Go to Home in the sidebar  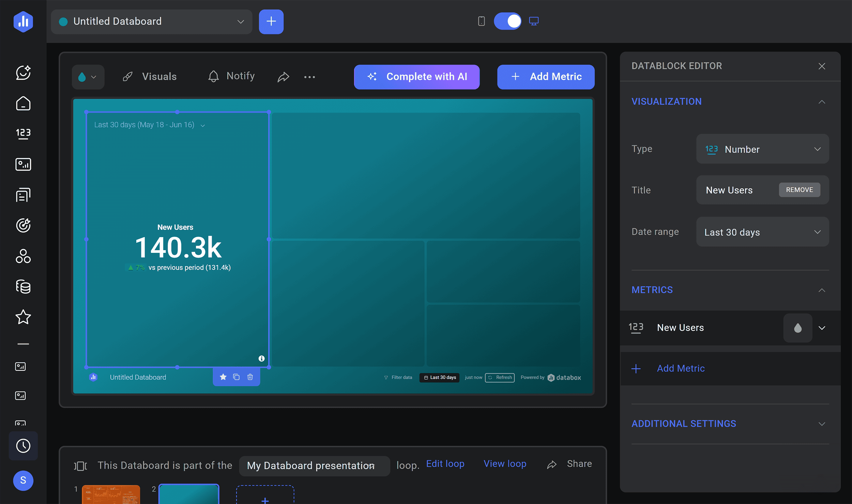23,103
